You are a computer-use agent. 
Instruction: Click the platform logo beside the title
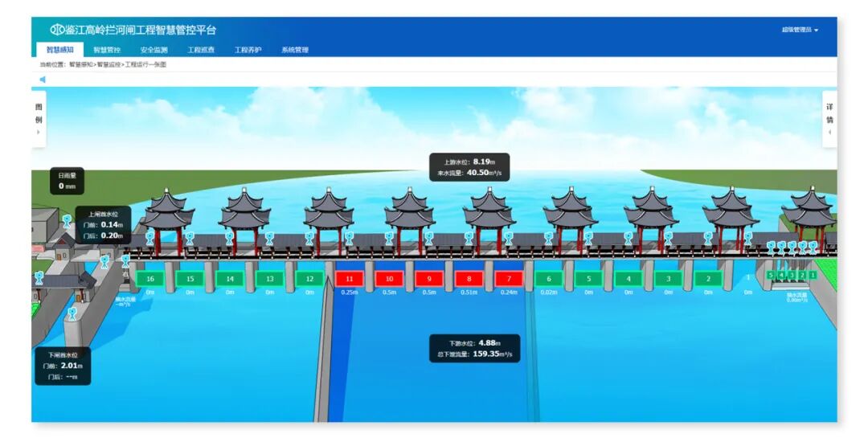click(57, 30)
